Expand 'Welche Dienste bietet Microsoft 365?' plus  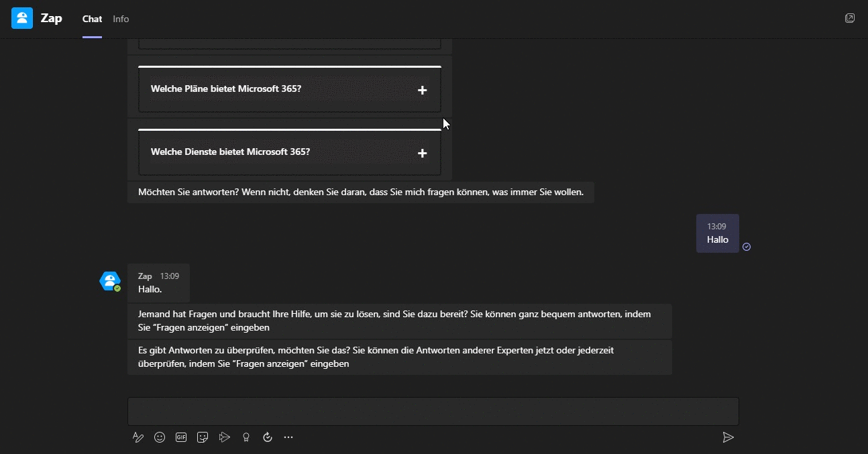coord(422,153)
